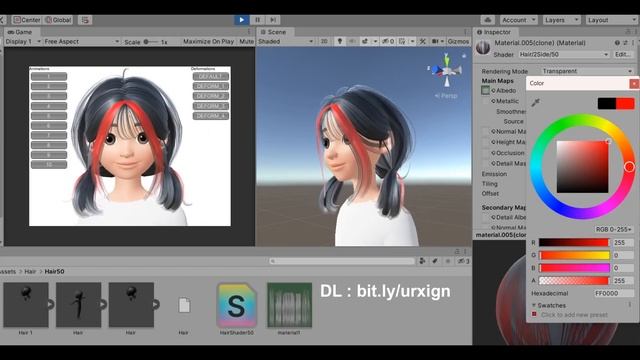Toggle pivot mode with the Center button

click(27, 20)
